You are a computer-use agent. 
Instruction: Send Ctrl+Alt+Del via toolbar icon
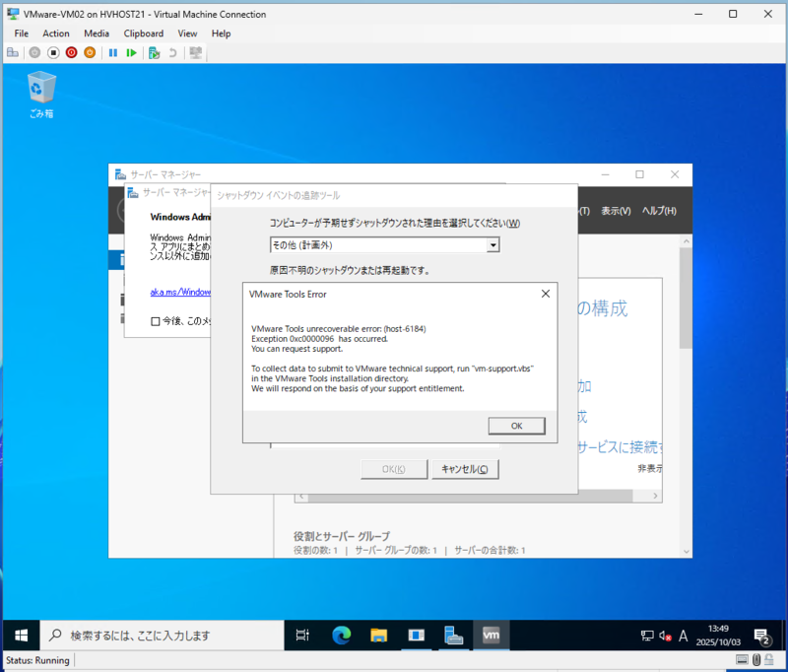tap(13, 52)
